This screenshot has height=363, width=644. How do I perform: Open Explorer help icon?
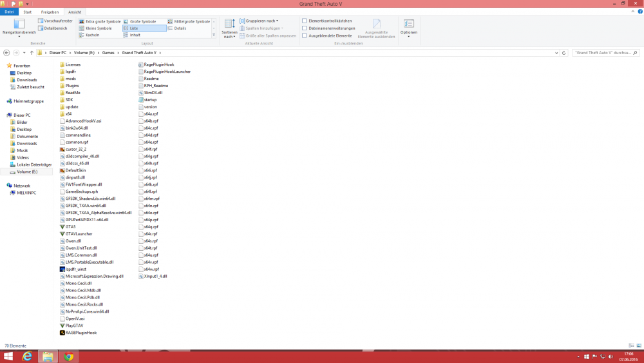(640, 12)
